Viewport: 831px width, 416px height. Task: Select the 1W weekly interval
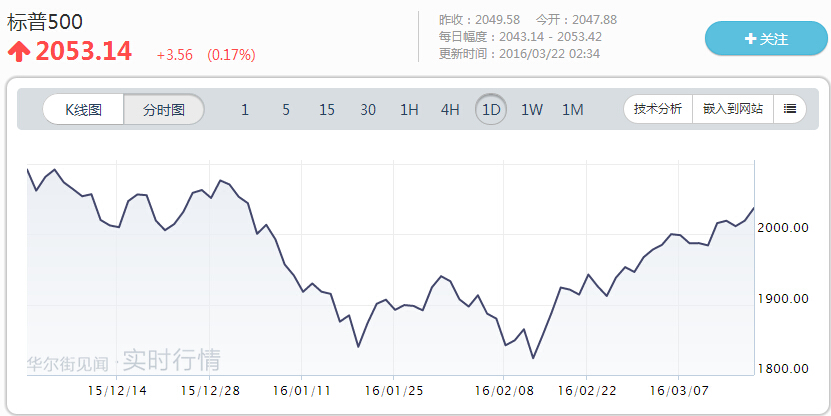point(532,110)
